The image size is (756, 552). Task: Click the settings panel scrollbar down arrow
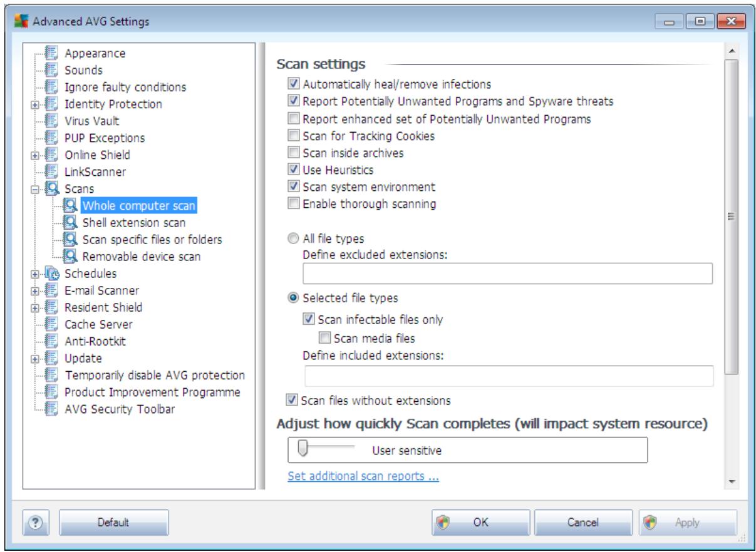pos(732,482)
